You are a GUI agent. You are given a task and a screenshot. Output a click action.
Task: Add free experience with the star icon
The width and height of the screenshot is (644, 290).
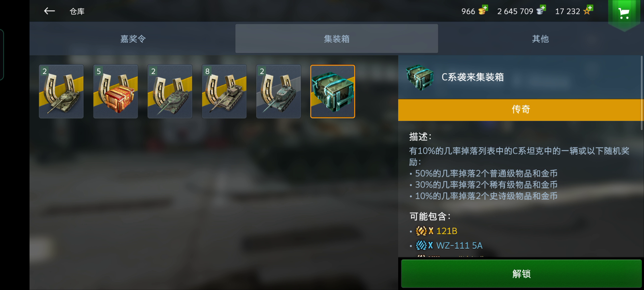[x=588, y=10]
